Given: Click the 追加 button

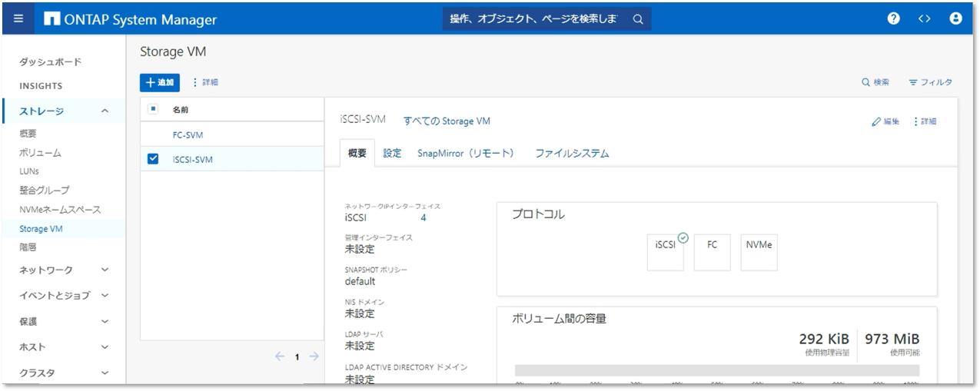Looking at the screenshot, I should point(160,82).
